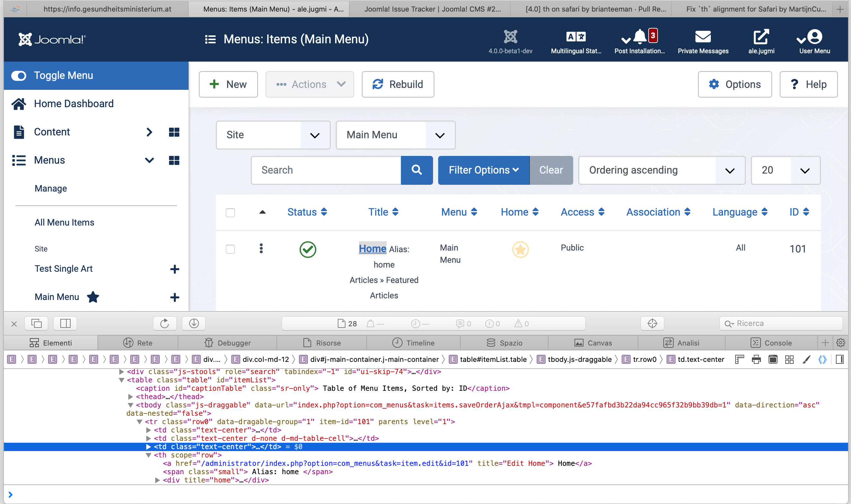Open a new browser tab plus
Viewport: 851px width, 504px height.
coord(840,9)
